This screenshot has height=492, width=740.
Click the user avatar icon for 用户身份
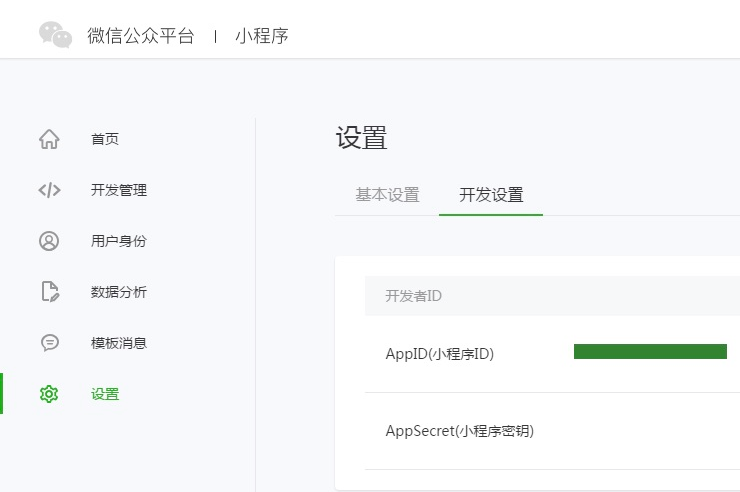[49, 241]
